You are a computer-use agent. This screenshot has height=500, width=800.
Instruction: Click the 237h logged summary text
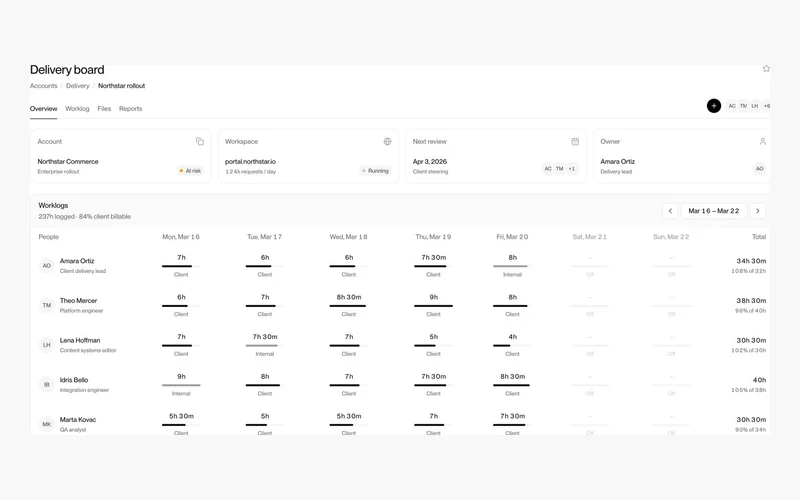pyautogui.click(x=85, y=216)
